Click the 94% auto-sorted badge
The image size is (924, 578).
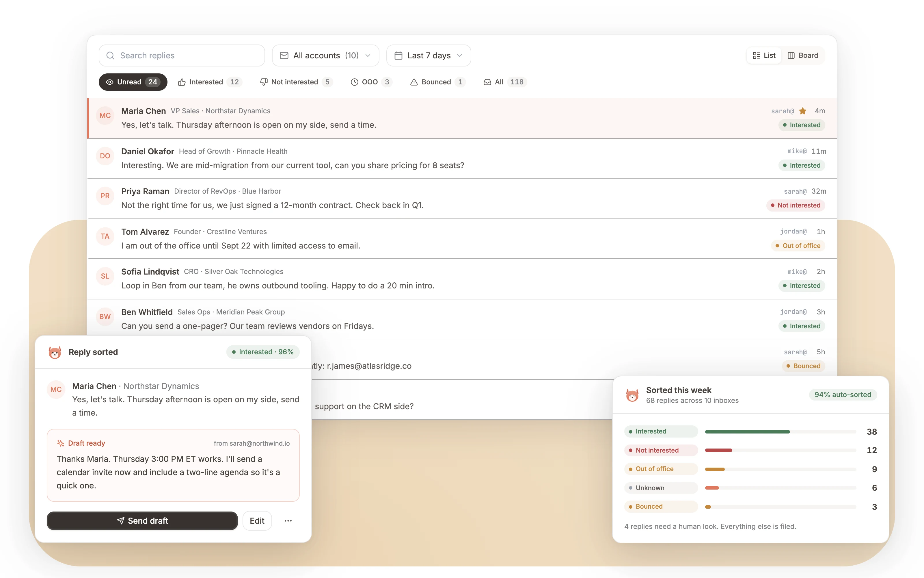(843, 394)
